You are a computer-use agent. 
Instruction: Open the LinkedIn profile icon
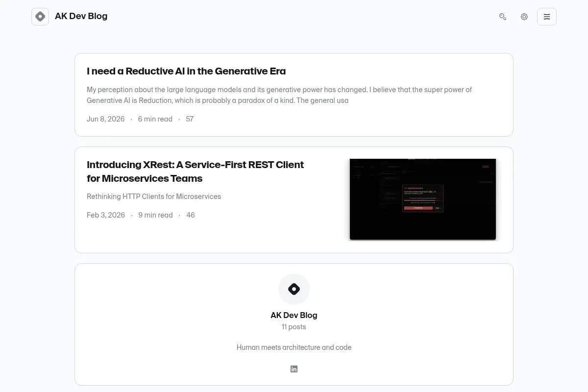(294, 369)
